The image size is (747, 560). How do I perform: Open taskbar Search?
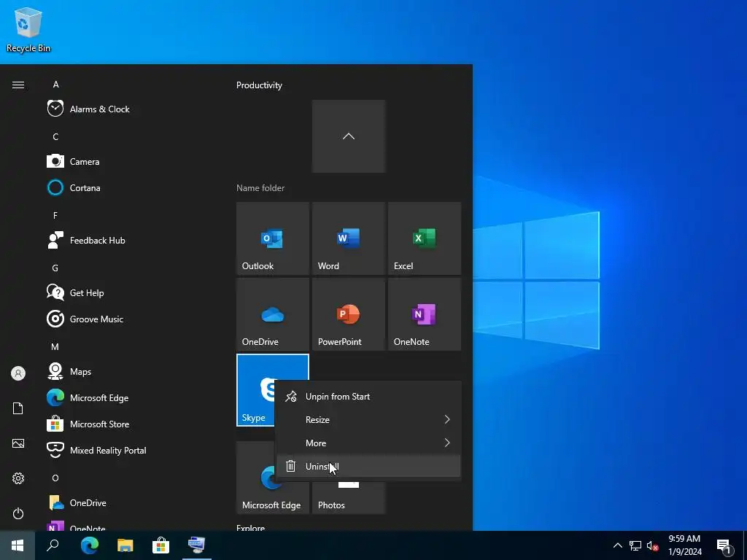click(x=53, y=545)
